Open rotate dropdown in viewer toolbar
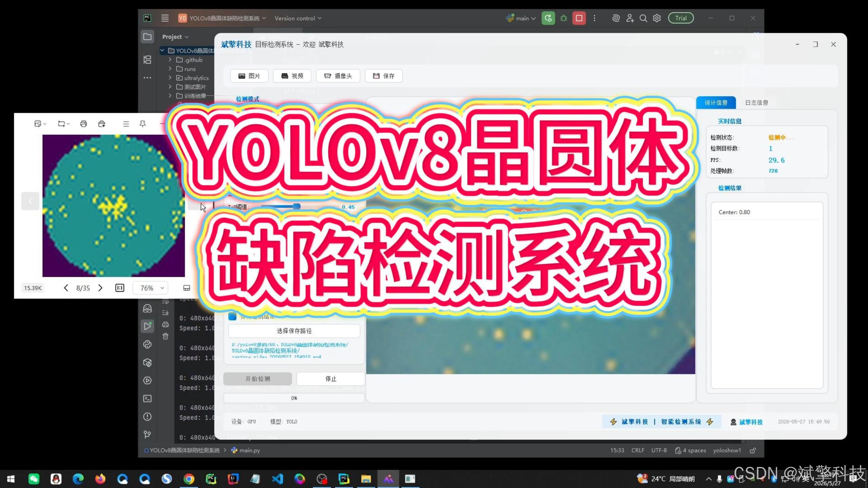This screenshot has width=868, height=488. [64, 124]
